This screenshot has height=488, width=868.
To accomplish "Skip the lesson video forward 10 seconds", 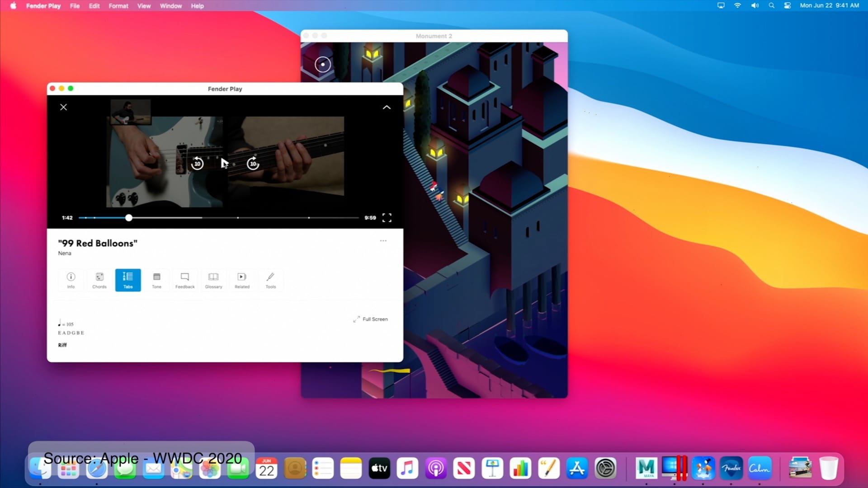I will point(253,163).
